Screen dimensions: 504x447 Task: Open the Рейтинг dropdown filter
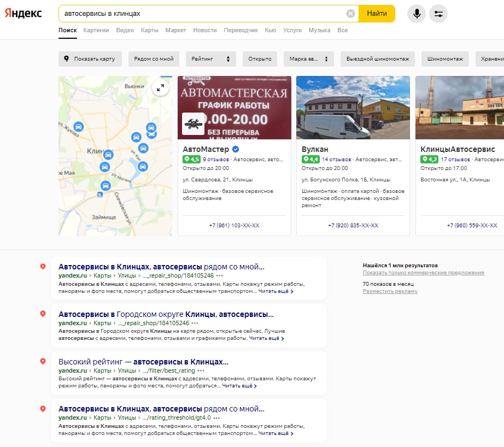click(x=211, y=59)
